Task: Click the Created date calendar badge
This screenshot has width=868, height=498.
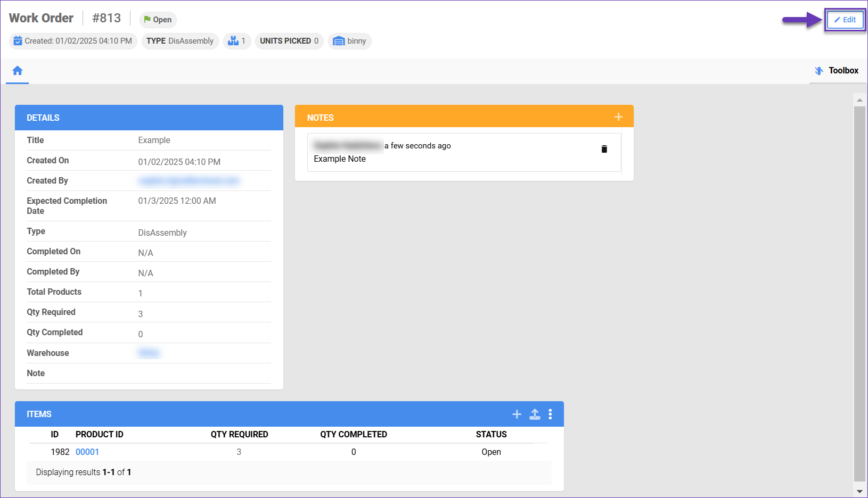Action: (x=73, y=41)
